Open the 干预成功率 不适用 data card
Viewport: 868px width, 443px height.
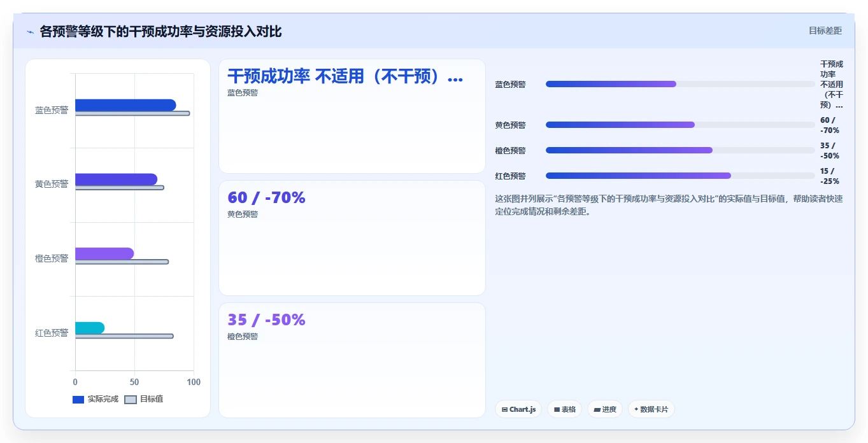(x=352, y=116)
